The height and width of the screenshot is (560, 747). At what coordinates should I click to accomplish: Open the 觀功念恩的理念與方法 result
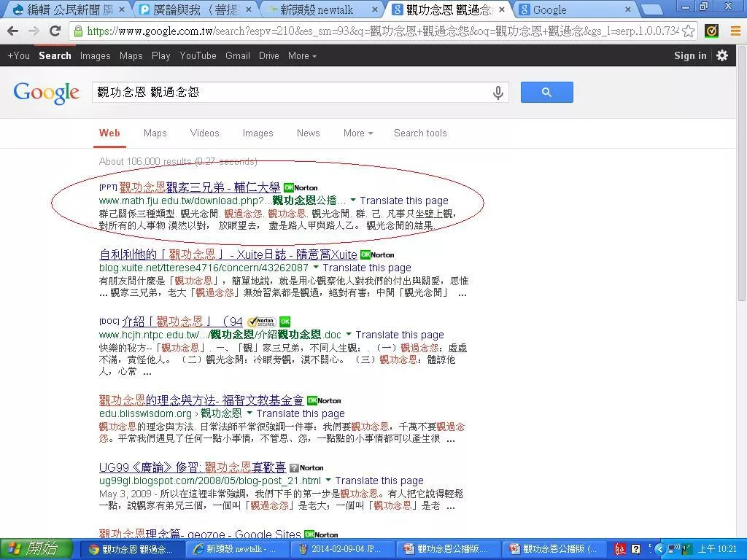(x=201, y=400)
